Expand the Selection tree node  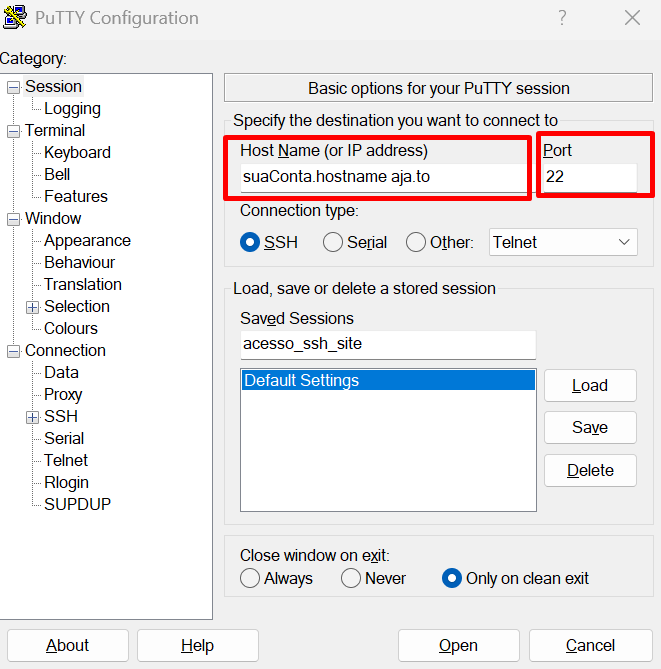click(33, 307)
